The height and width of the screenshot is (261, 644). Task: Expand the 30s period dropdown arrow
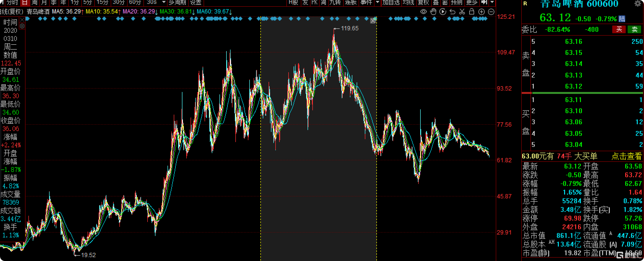(164, 2)
